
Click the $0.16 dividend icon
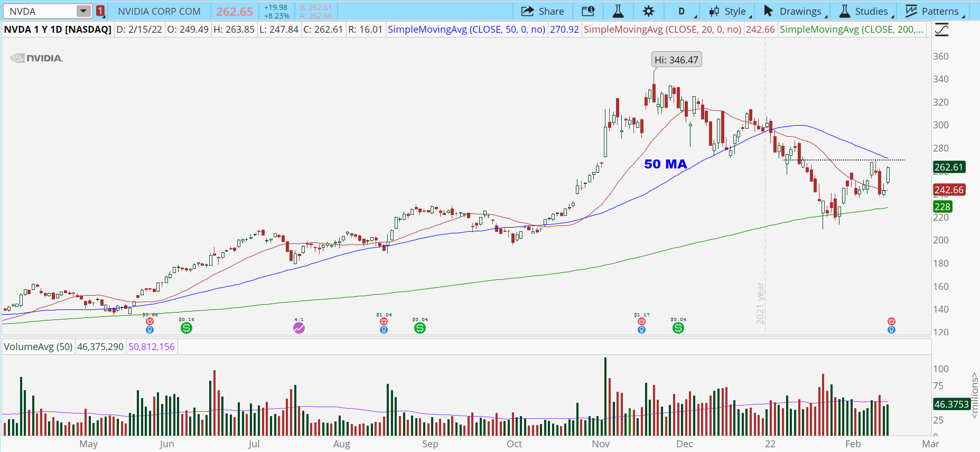186,328
